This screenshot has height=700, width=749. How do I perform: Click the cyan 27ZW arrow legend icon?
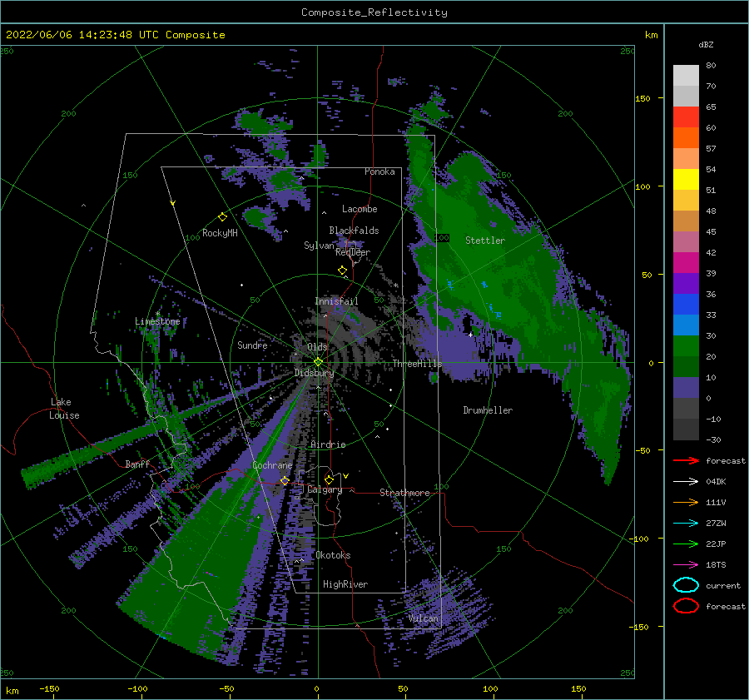pos(686,524)
